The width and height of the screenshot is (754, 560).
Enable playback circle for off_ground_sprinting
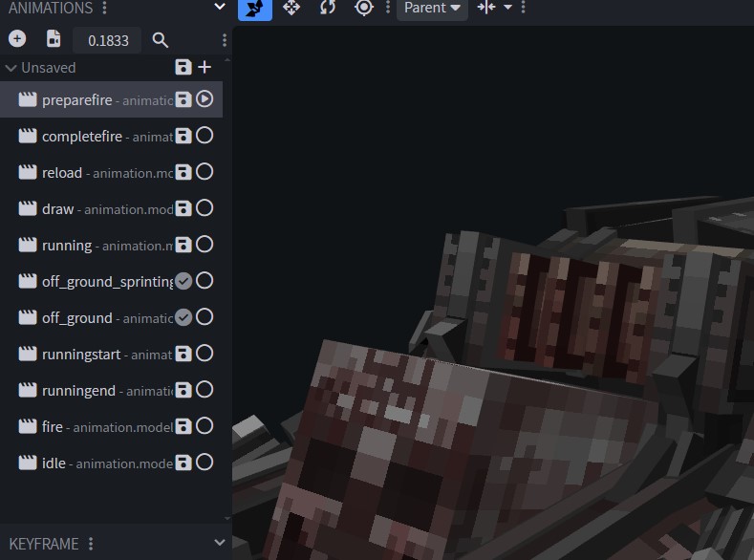205,281
